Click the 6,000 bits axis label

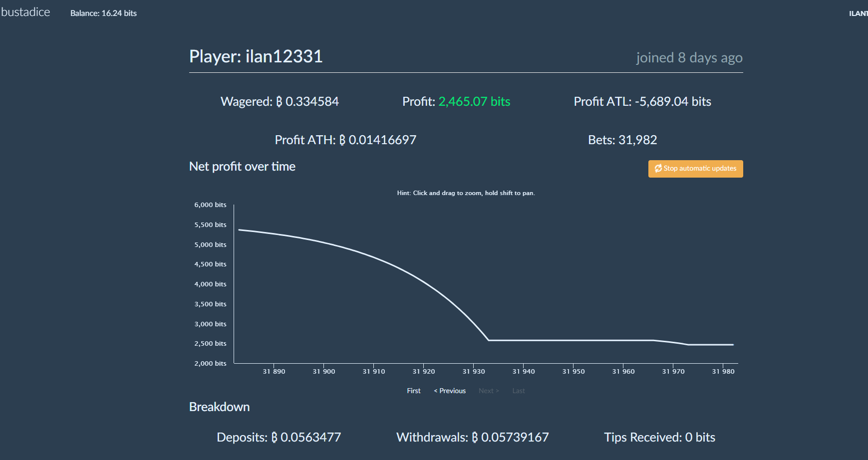[x=210, y=205]
